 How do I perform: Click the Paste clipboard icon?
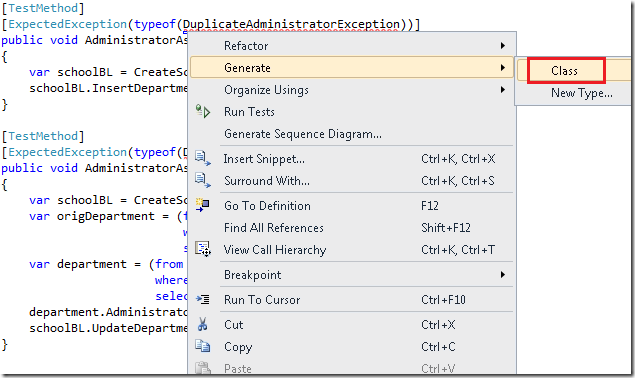pyautogui.click(x=203, y=368)
